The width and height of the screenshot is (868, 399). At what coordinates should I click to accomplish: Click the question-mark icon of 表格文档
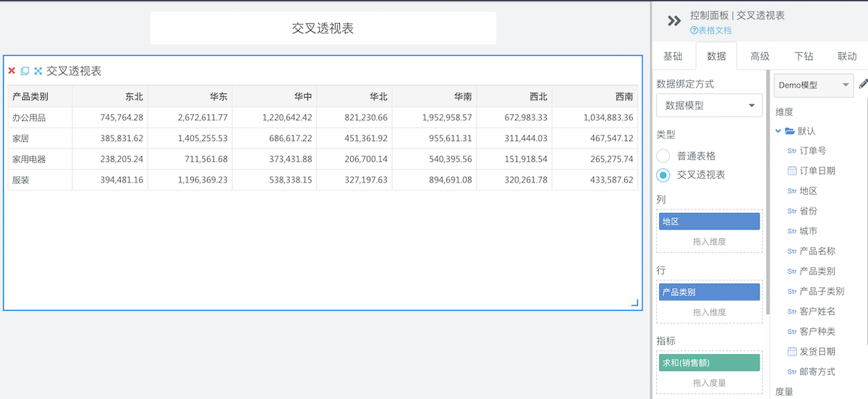click(x=694, y=30)
